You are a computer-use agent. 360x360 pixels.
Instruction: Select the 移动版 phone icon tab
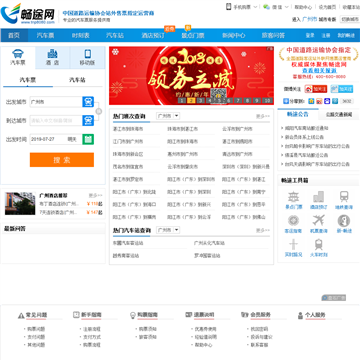point(88,57)
